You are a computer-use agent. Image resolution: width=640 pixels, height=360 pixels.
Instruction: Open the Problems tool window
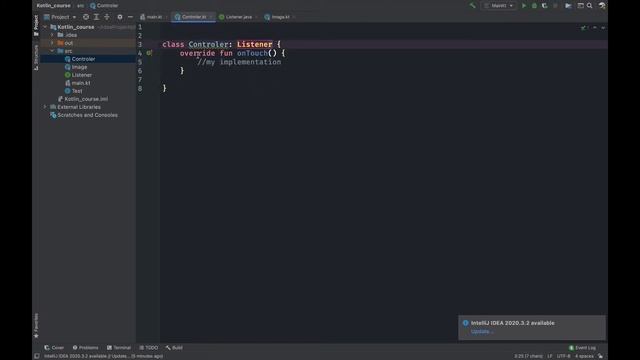85,348
